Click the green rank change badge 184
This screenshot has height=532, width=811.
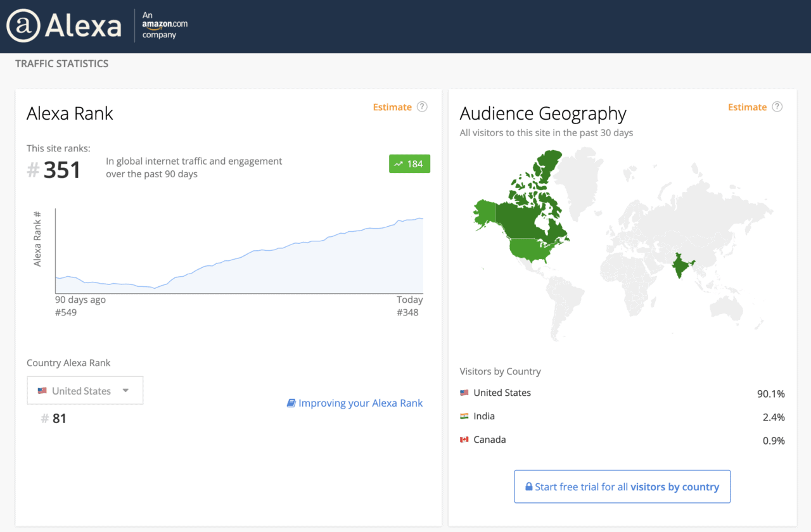409,164
